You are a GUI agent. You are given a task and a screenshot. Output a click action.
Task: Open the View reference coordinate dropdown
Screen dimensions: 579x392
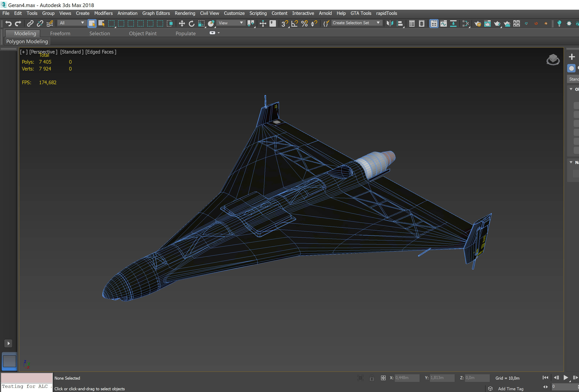click(x=231, y=23)
